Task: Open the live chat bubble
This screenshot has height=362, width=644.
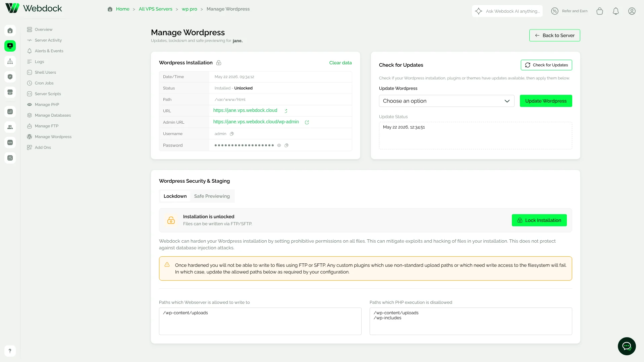Action: point(627,346)
